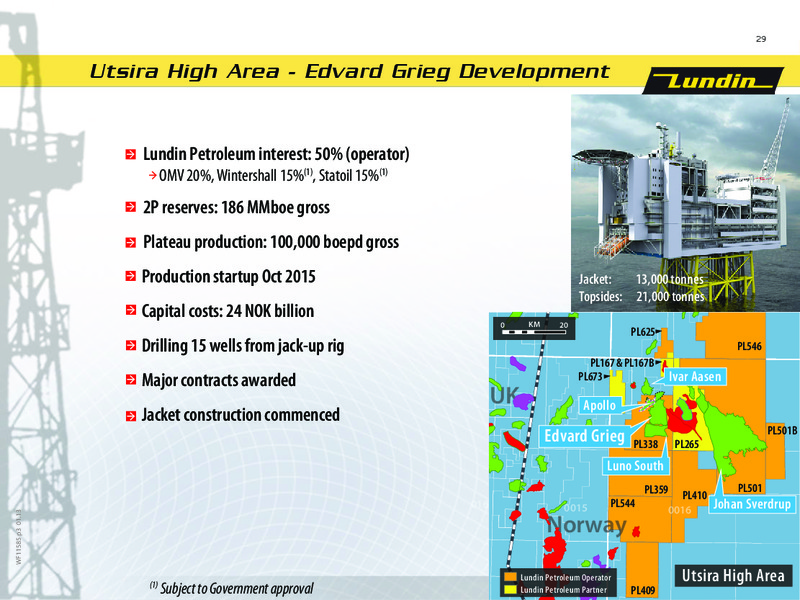Click the 'Luno South' map label
Viewport: 800px width, 600px height.
[x=635, y=466]
